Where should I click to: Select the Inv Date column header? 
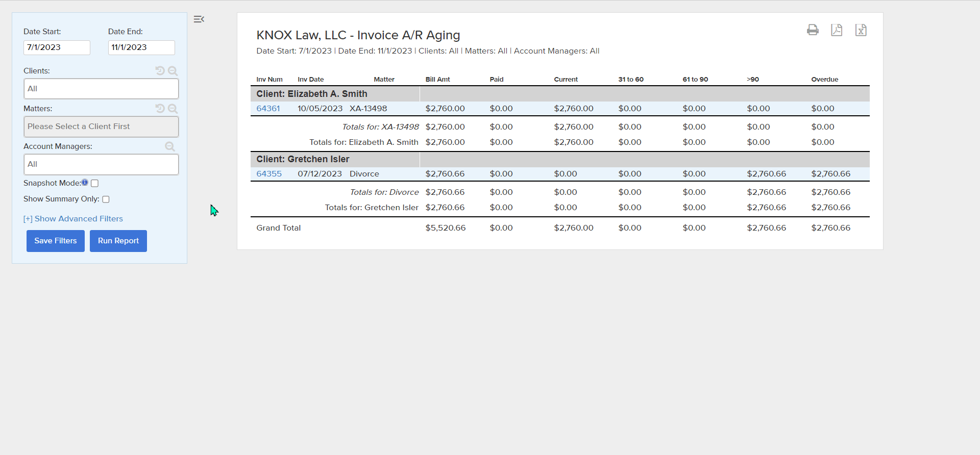tap(311, 80)
